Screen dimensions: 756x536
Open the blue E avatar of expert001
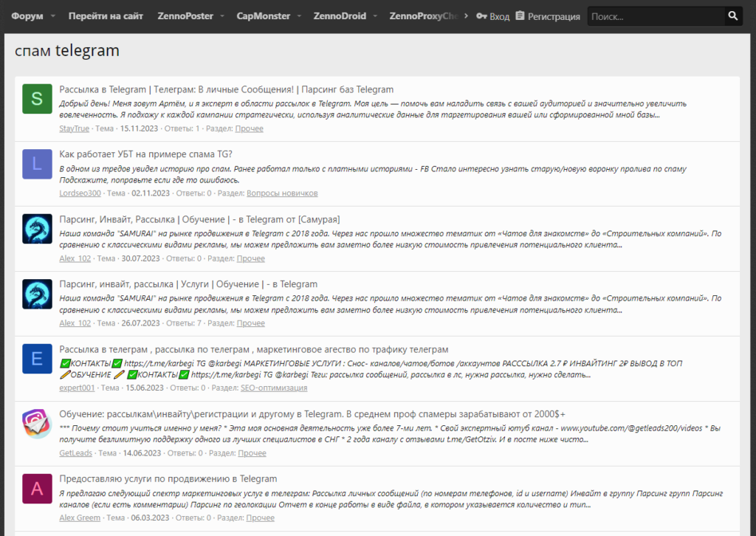coord(37,359)
